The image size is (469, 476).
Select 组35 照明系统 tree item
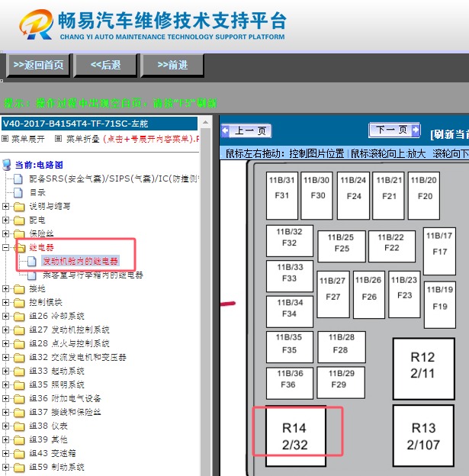[56, 384]
